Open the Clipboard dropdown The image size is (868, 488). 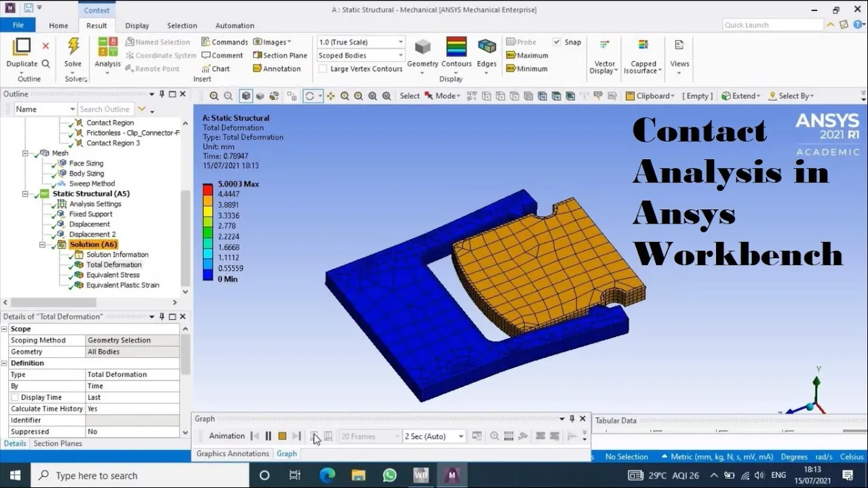point(650,96)
